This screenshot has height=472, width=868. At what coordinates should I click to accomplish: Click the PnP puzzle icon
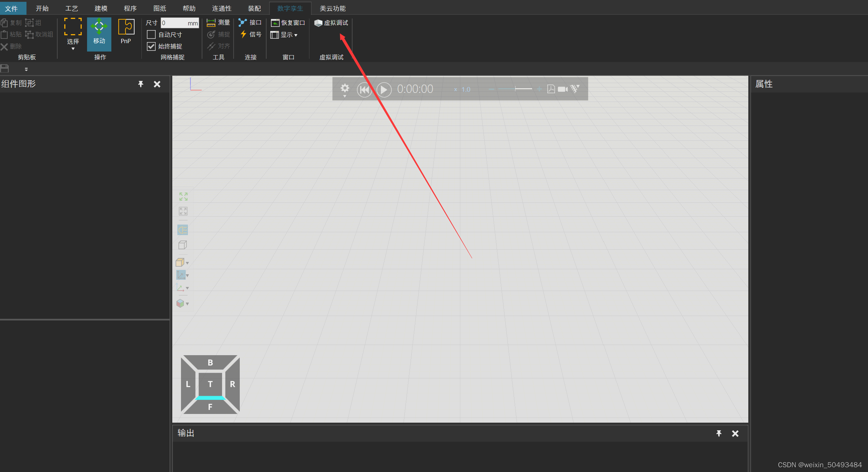point(126,28)
